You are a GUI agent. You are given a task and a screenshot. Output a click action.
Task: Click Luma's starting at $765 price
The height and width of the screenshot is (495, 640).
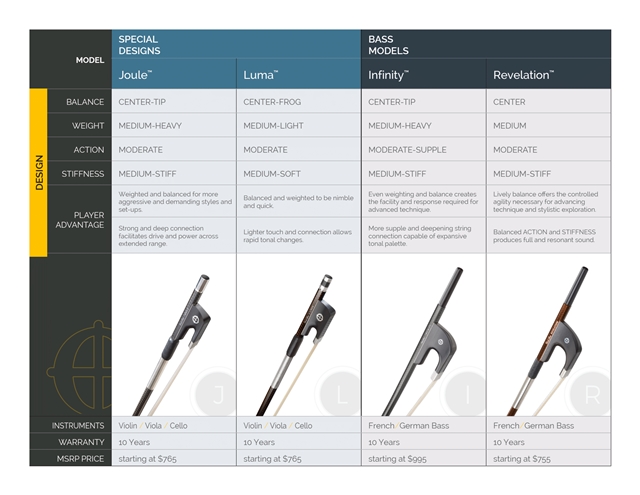pyautogui.click(x=272, y=459)
